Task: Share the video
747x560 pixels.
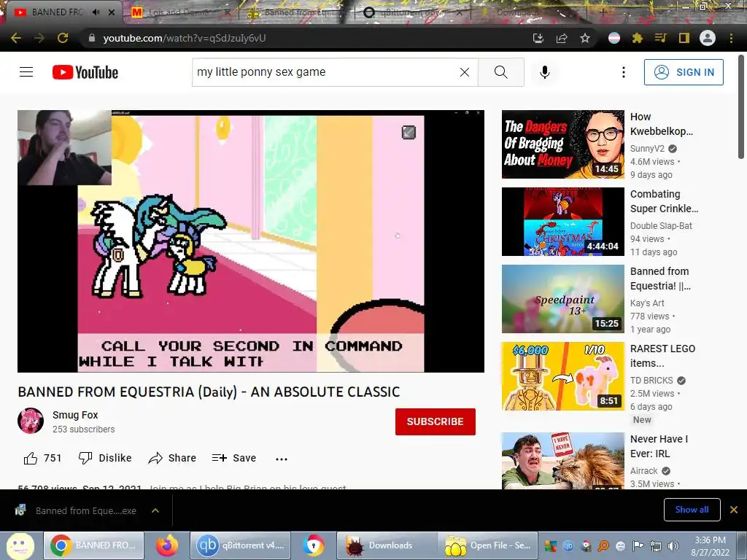Action: coord(172,458)
